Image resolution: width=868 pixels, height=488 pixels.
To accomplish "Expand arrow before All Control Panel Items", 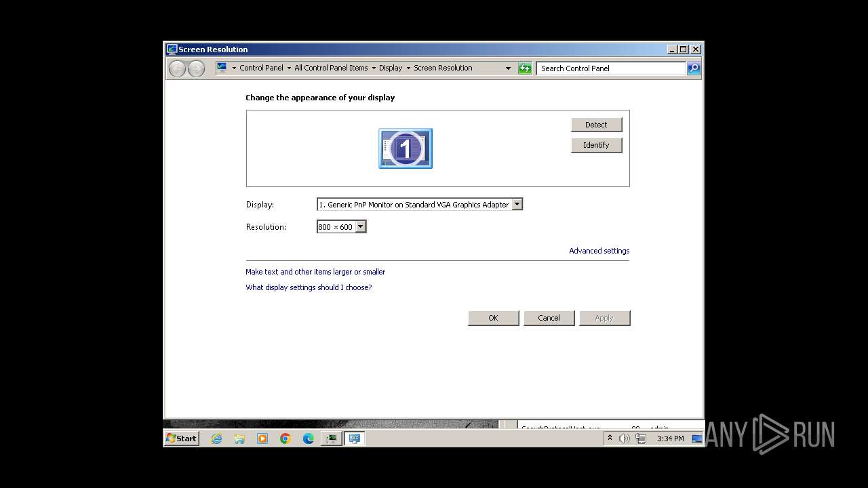I will click(x=289, y=68).
